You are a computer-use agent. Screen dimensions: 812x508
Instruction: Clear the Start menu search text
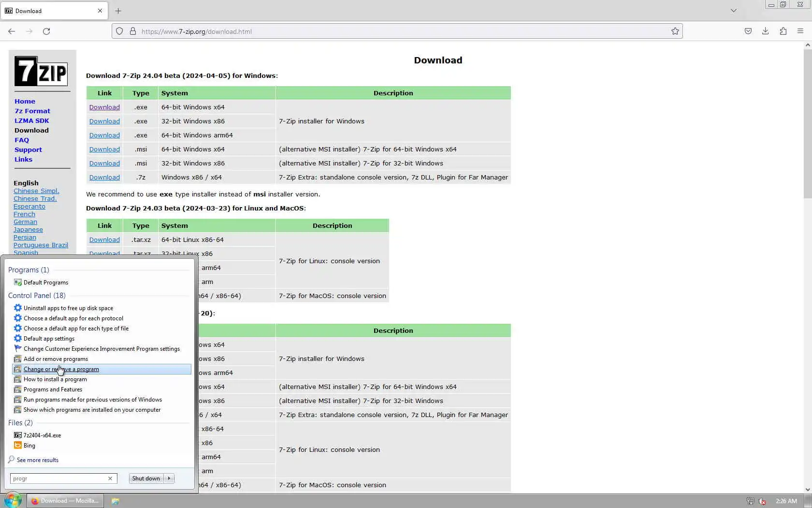pyautogui.click(x=110, y=478)
